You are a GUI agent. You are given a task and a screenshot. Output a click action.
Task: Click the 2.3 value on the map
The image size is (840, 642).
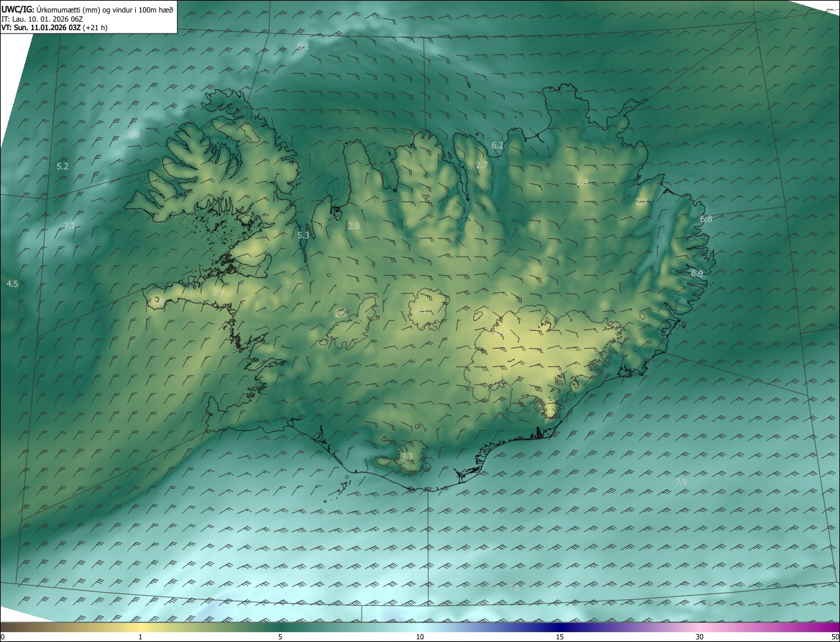coord(641,202)
